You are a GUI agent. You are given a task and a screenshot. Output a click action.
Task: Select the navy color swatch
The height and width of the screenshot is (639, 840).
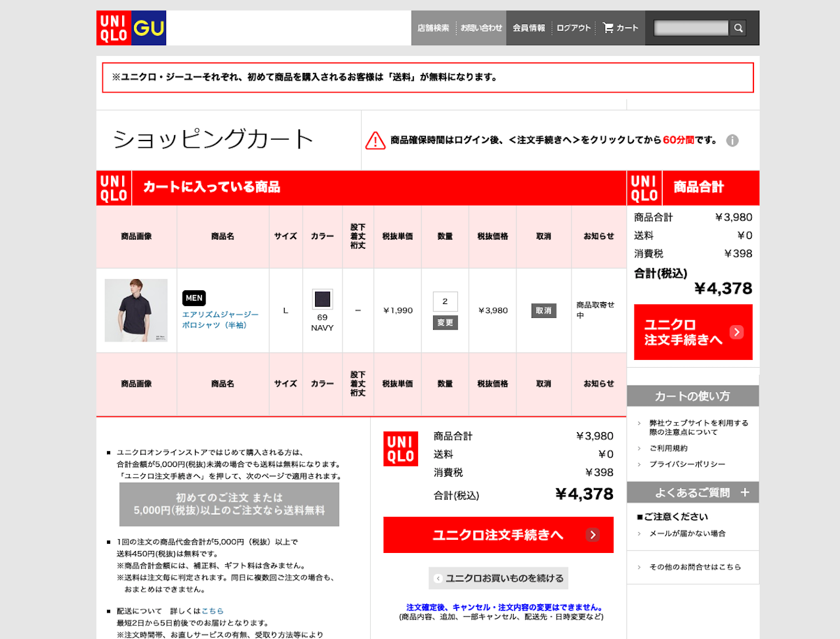coord(322,299)
